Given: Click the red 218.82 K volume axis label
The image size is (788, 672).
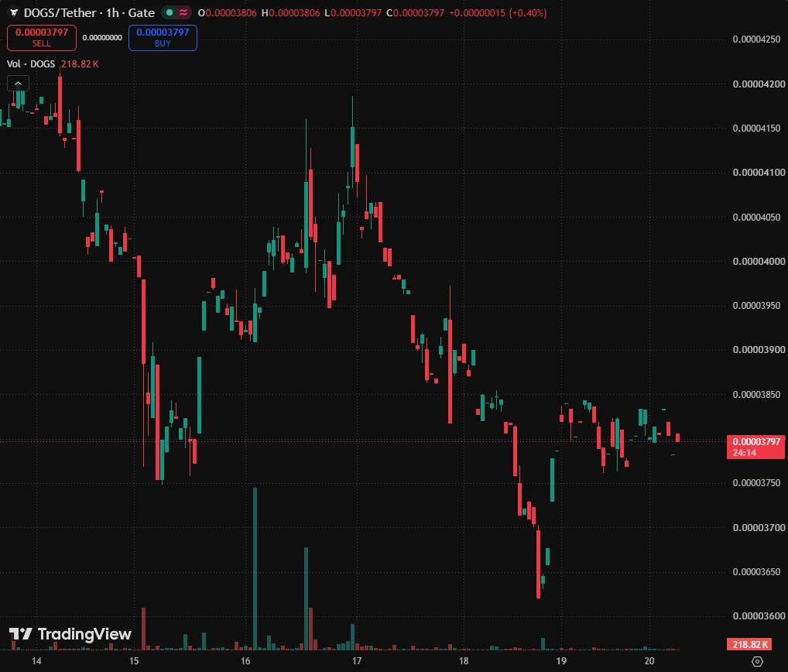Looking at the screenshot, I should point(749,644).
